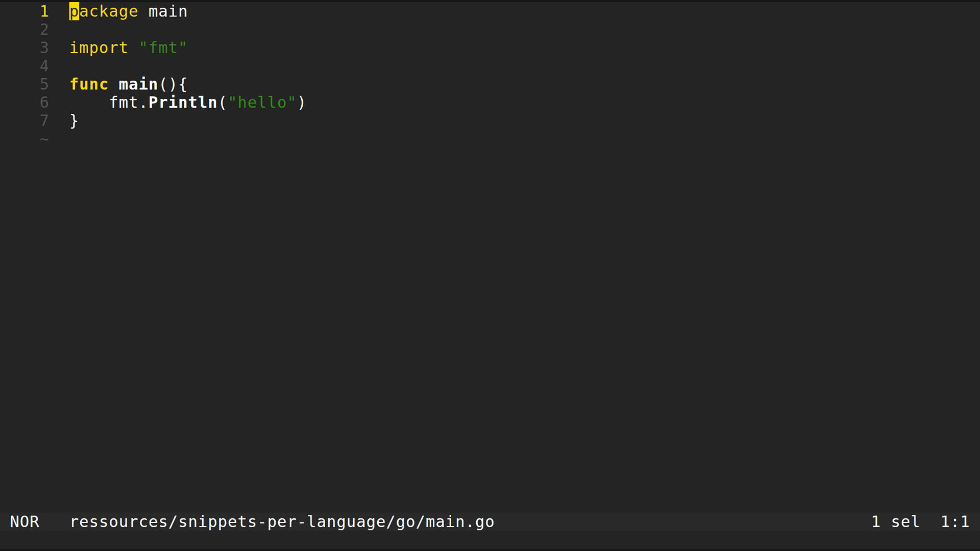Screen dimensions: 980x551
Task: Click line number 4 in the gutter
Action: pyautogui.click(x=44, y=66)
